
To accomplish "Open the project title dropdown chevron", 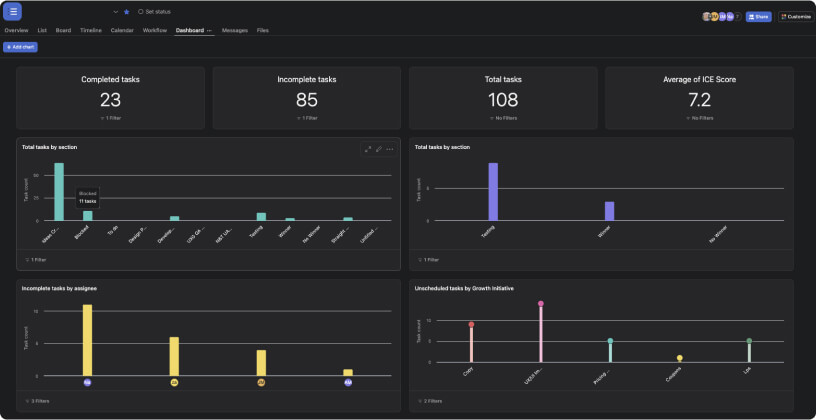I will coord(116,12).
